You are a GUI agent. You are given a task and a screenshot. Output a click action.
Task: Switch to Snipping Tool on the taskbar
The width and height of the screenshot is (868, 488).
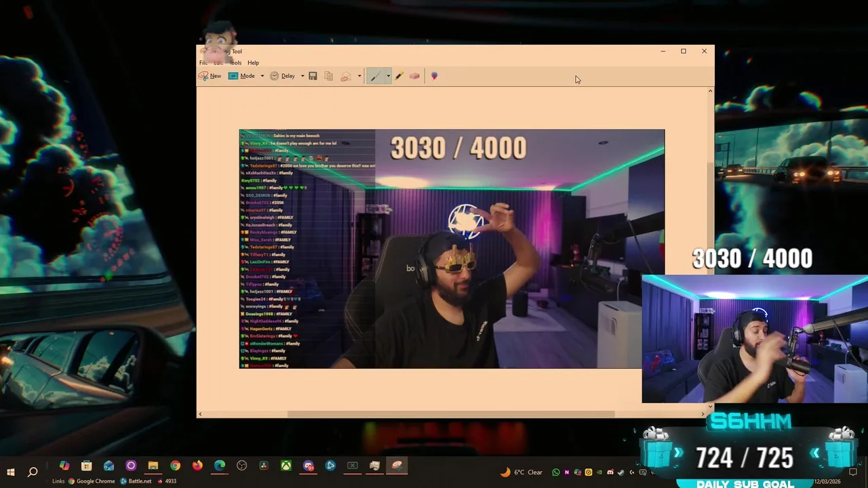[x=397, y=466]
